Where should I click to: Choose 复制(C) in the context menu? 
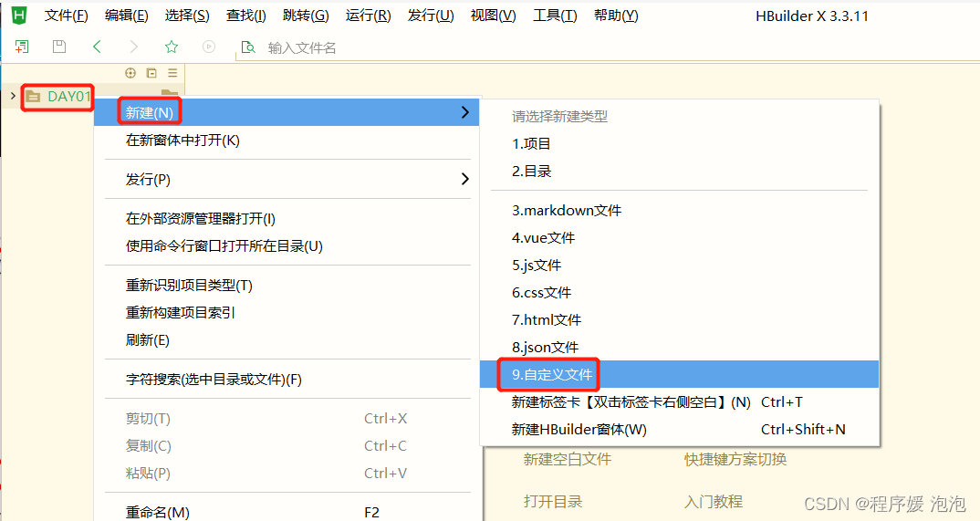coord(287,446)
